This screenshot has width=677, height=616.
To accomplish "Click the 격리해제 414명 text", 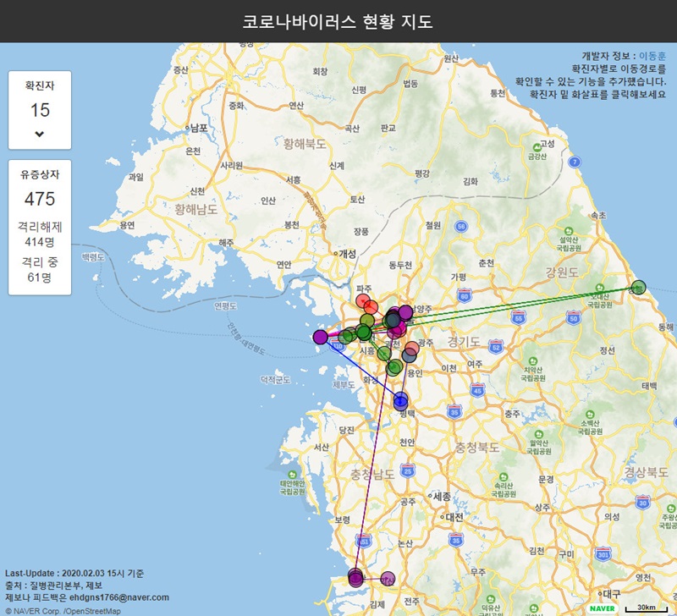I will pos(40,234).
